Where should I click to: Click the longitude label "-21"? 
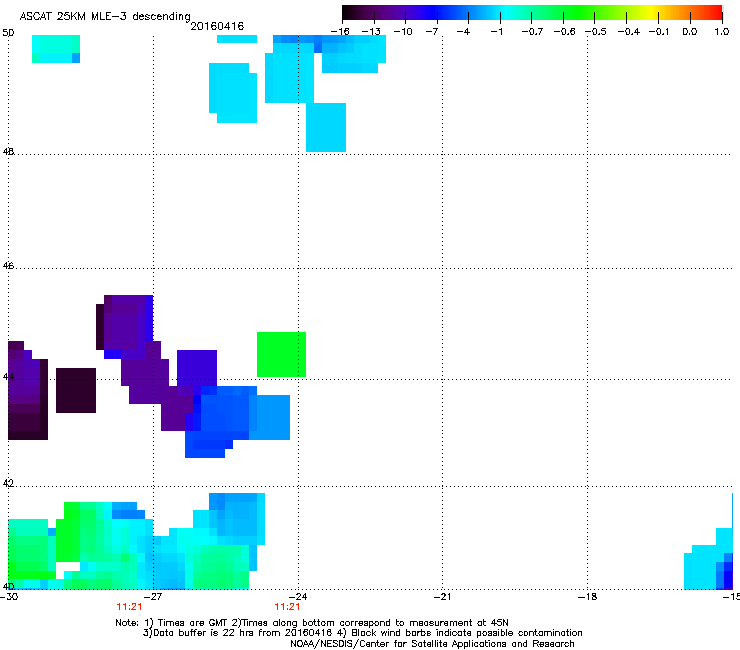click(x=442, y=597)
